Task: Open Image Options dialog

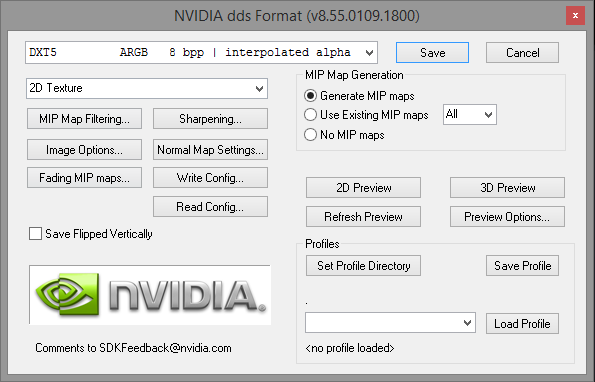Action: pyautogui.click(x=84, y=150)
